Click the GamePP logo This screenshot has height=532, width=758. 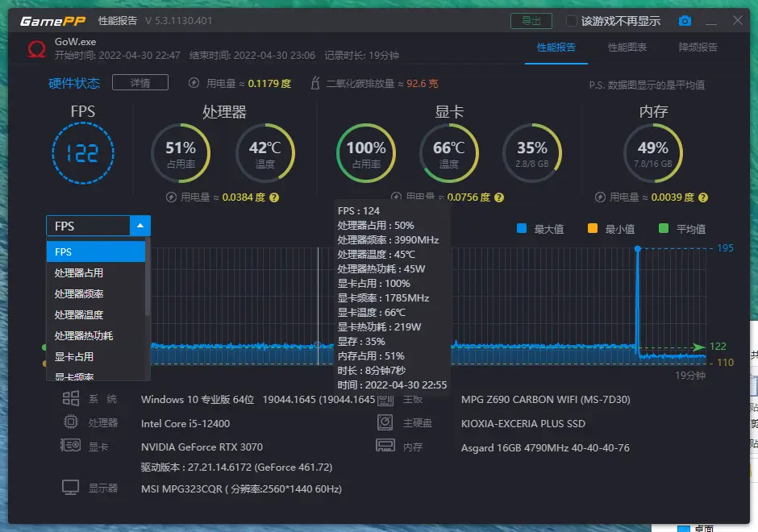52,21
